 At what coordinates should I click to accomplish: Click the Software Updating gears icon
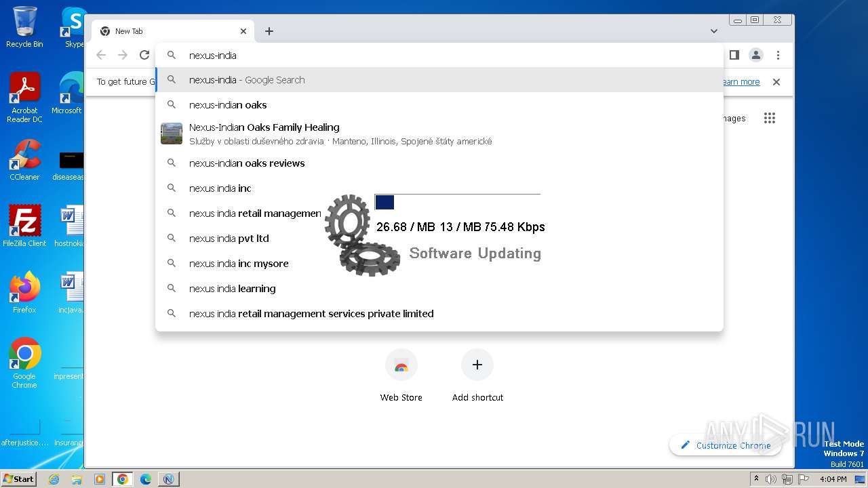coord(362,235)
